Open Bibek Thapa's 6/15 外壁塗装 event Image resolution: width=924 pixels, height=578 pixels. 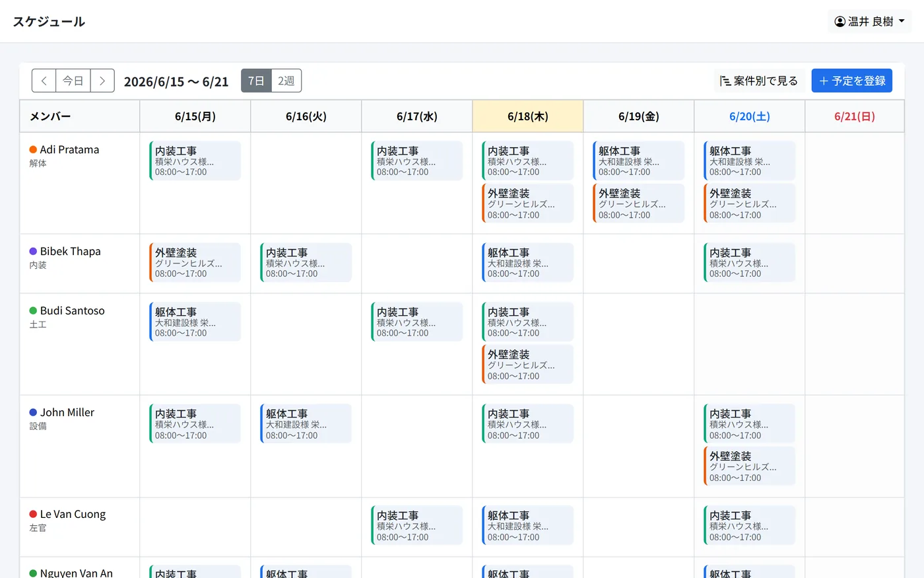tap(195, 262)
